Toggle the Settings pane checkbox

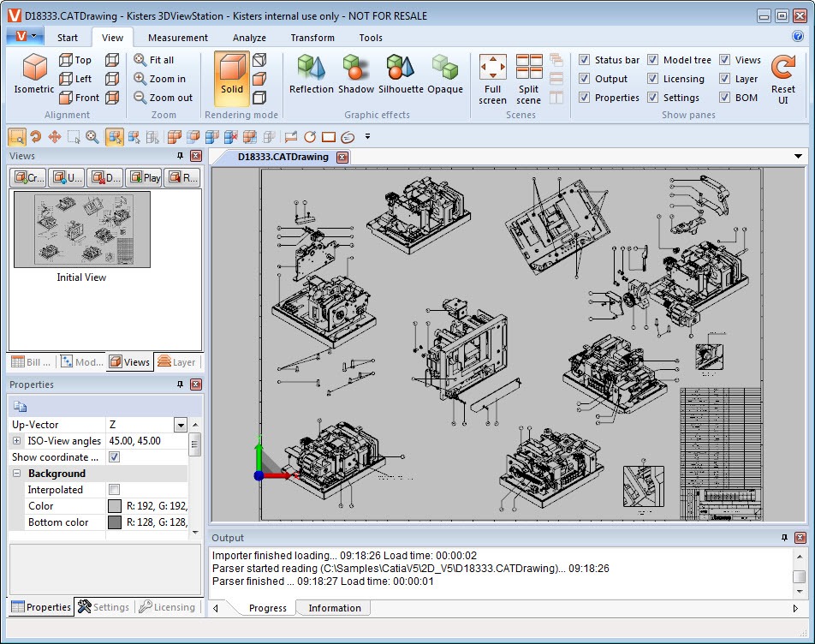(653, 97)
